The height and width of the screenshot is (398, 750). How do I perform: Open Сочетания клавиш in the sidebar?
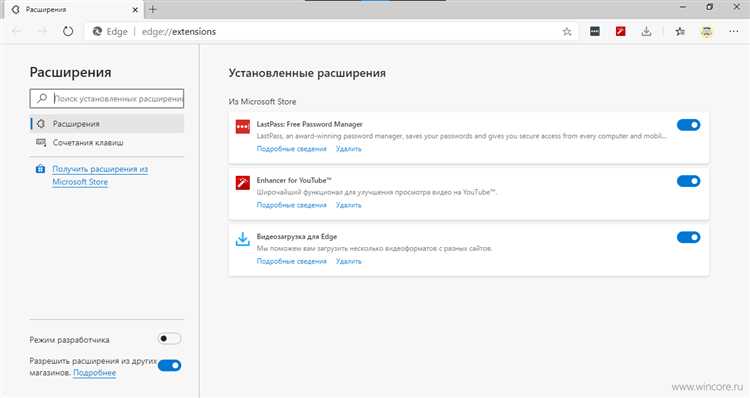107,143
